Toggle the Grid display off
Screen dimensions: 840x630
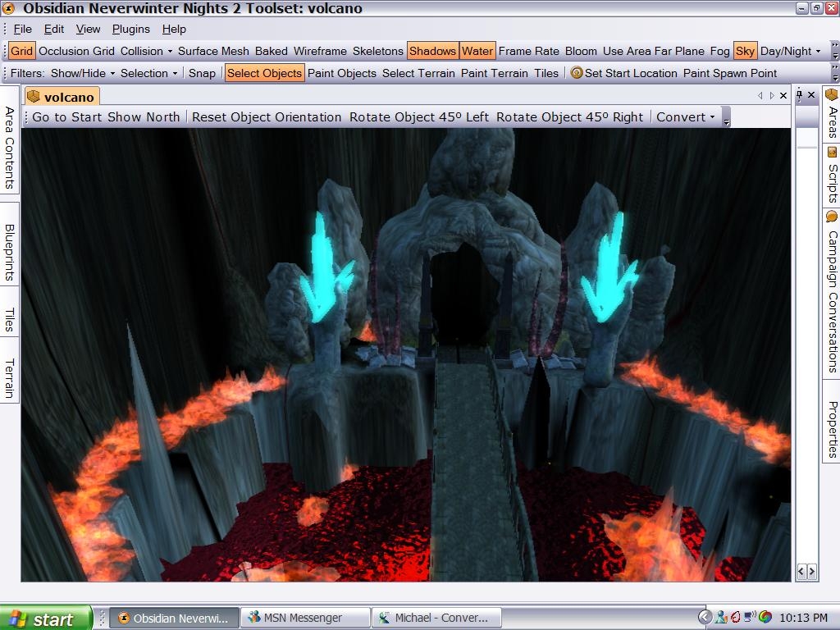click(x=21, y=51)
